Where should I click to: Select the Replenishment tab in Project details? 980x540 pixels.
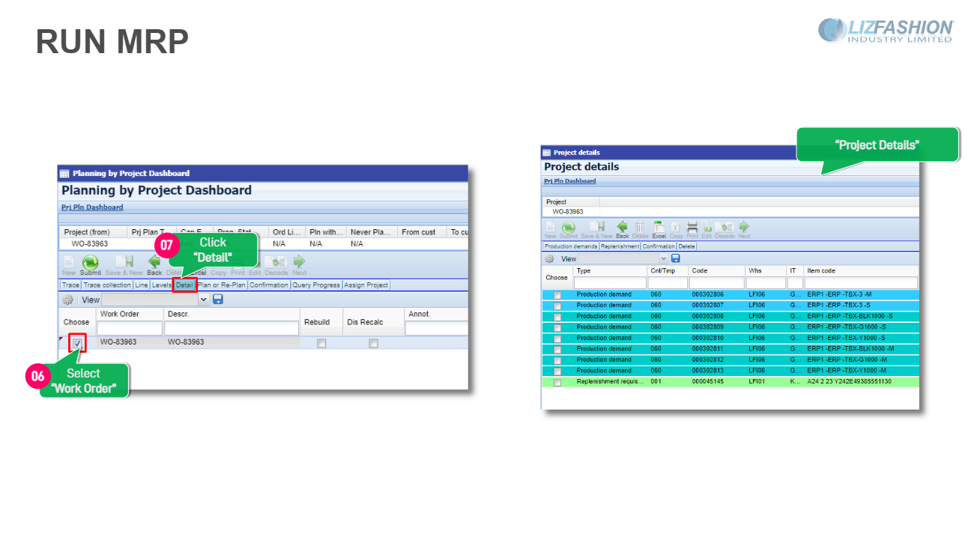pyautogui.click(x=620, y=246)
